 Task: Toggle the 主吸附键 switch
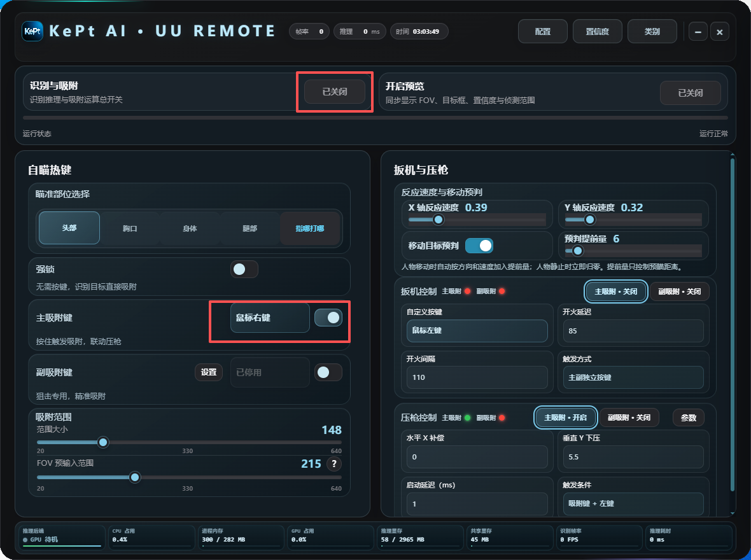(328, 318)
